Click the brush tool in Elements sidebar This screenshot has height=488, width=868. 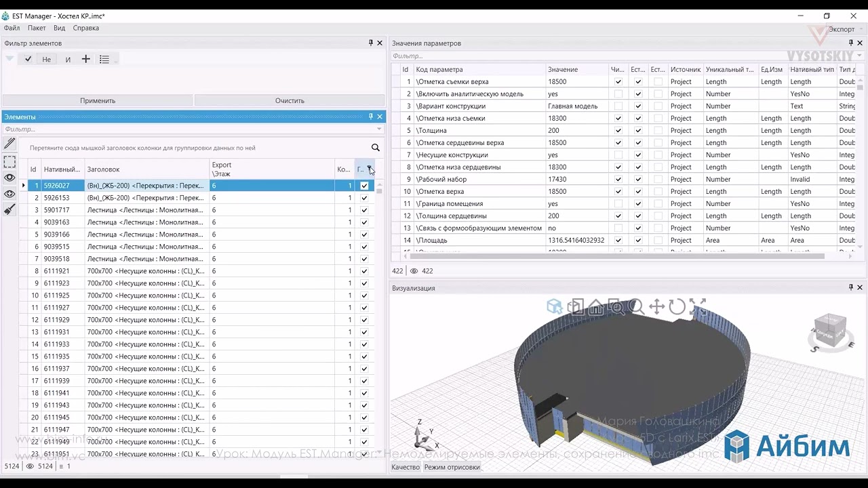9,210
